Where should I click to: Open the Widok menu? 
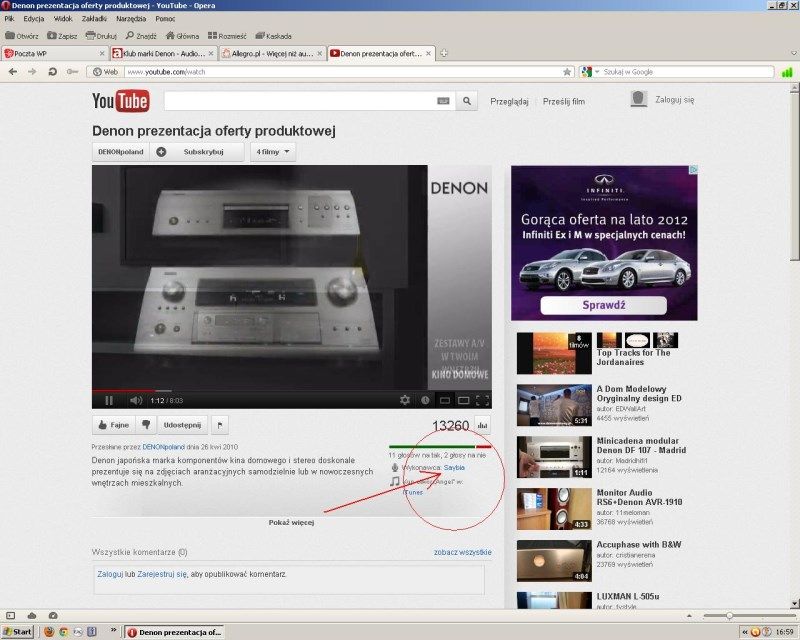click(63, 19)
